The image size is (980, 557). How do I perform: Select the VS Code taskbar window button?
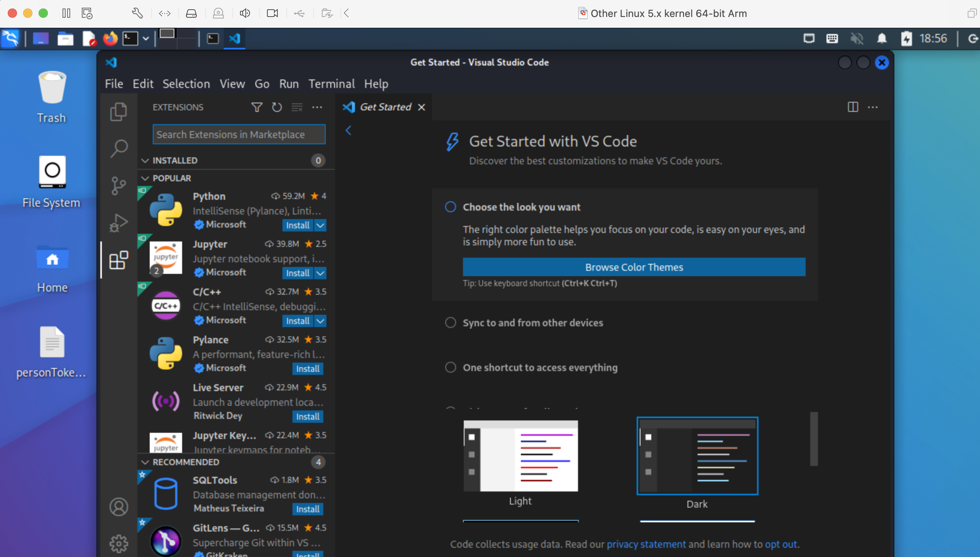235,39
